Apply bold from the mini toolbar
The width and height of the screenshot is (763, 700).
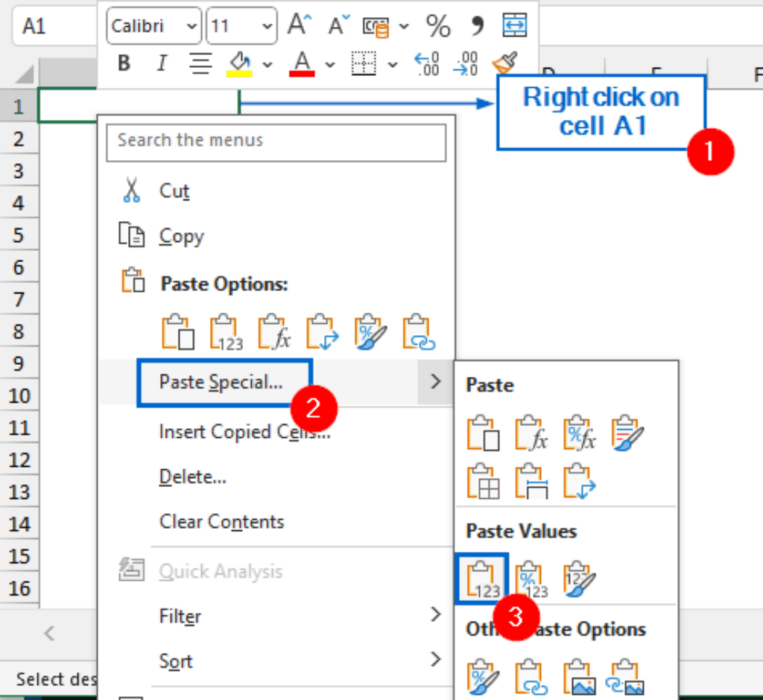coord(123,63)
